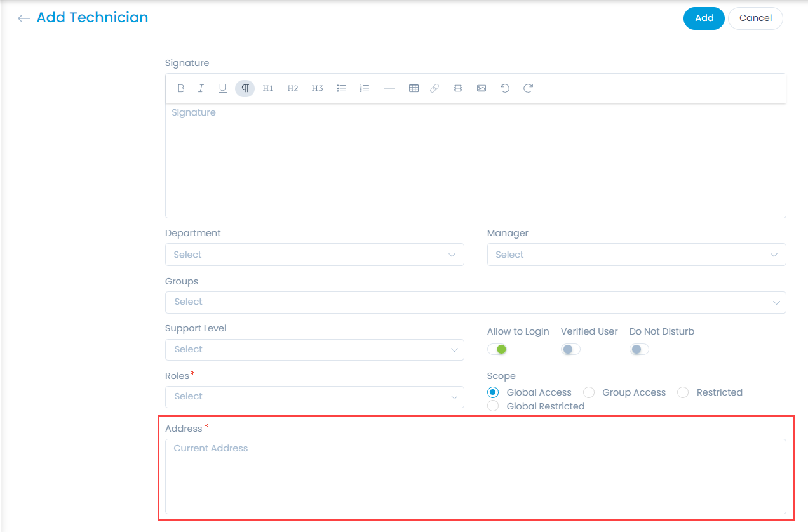
Task: Insert a bulleted list in the signature
Action: point(341,88)
